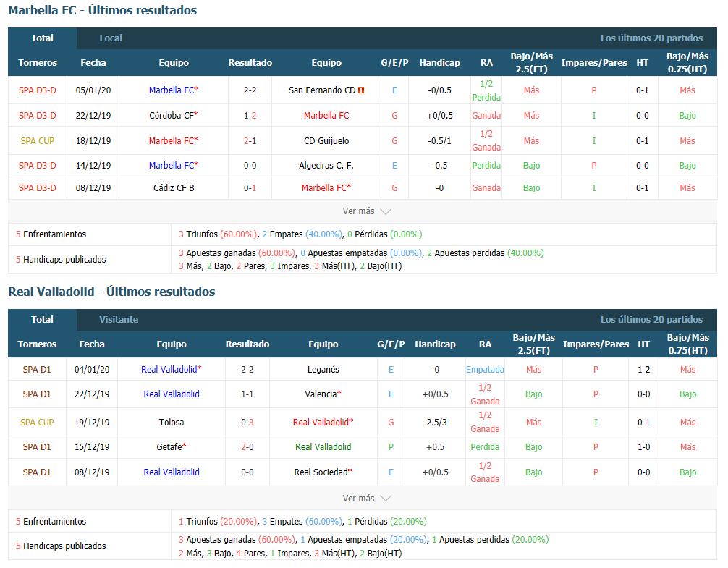Click the date 08/12/19 in Real Sociedad row

point(91,472)
